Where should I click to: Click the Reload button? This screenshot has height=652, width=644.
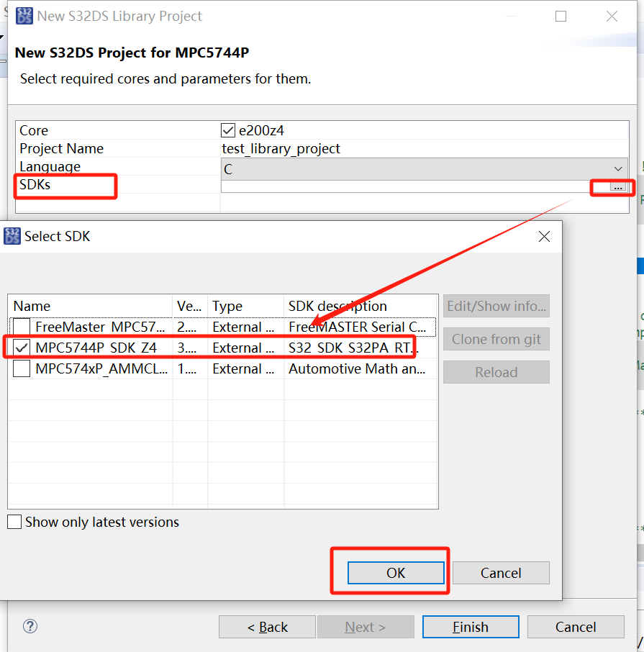[x=496, y=372]
